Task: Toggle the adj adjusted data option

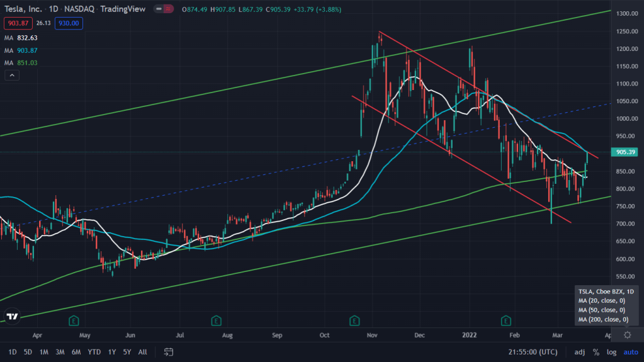Action: click(x=579, y=352)
